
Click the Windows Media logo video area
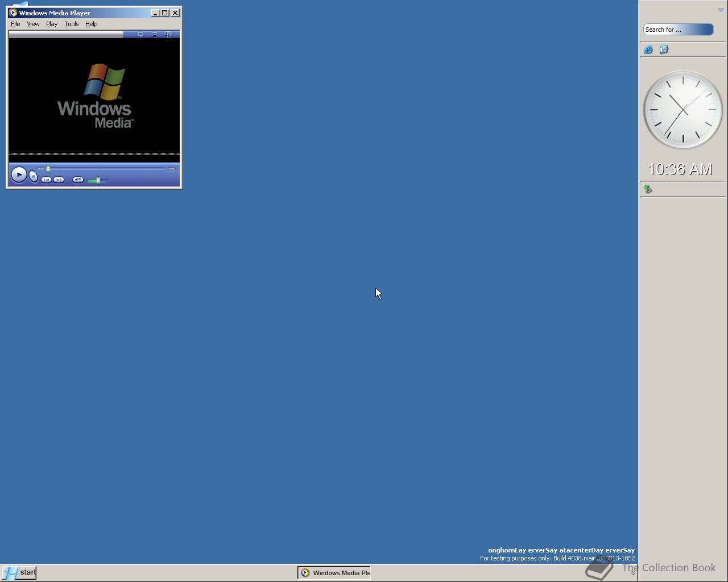94,95
